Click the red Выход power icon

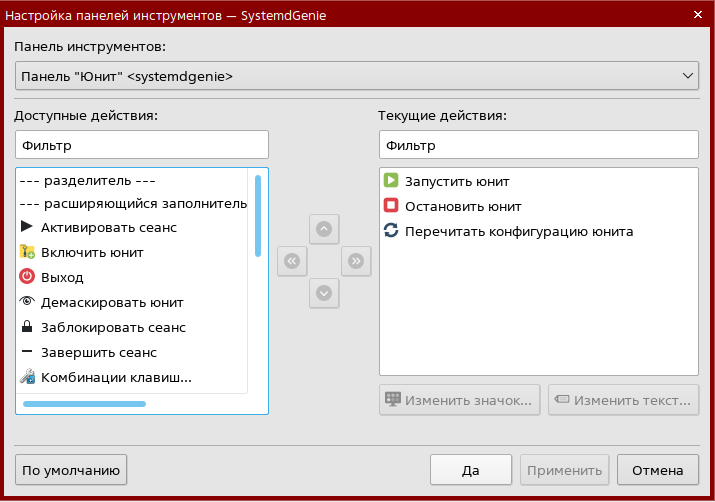pyautogui.click(x=27, y=277)
